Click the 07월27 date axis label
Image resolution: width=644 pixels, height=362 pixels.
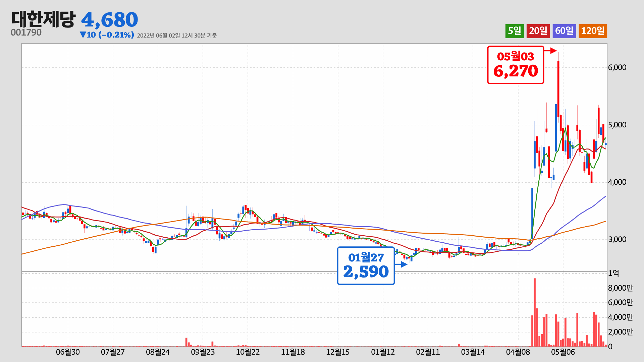coord(113,352)
